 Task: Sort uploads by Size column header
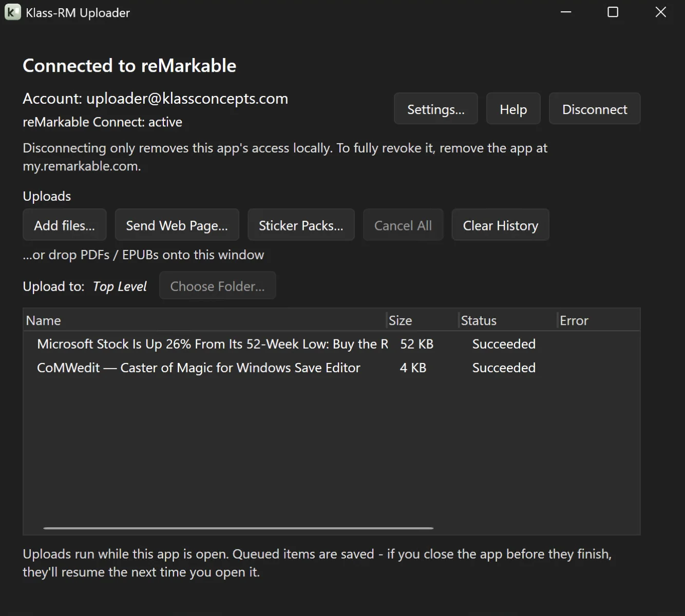pyautogui.click(x=422, y=320)
